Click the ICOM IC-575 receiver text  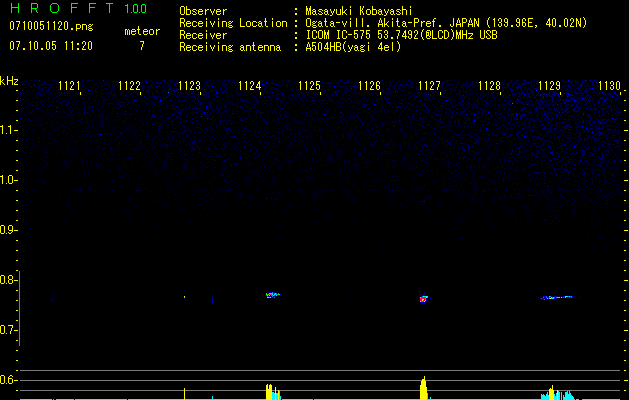401,35
